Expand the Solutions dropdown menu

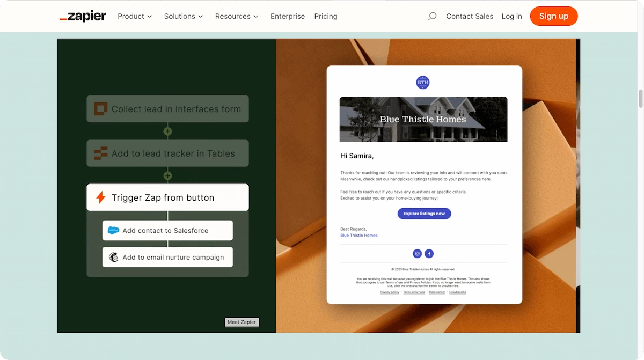pyautogui.click(x=184, y=16)
